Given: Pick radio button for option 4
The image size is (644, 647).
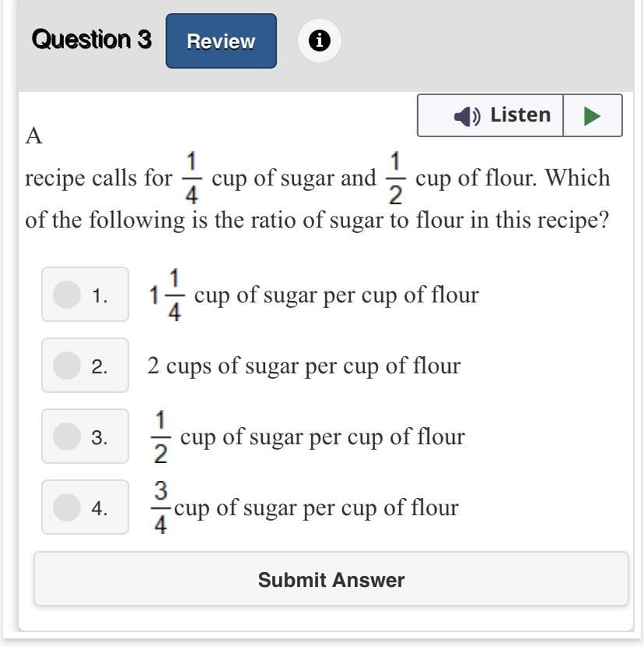Looking at the screenshot, I should click(67, 507).
